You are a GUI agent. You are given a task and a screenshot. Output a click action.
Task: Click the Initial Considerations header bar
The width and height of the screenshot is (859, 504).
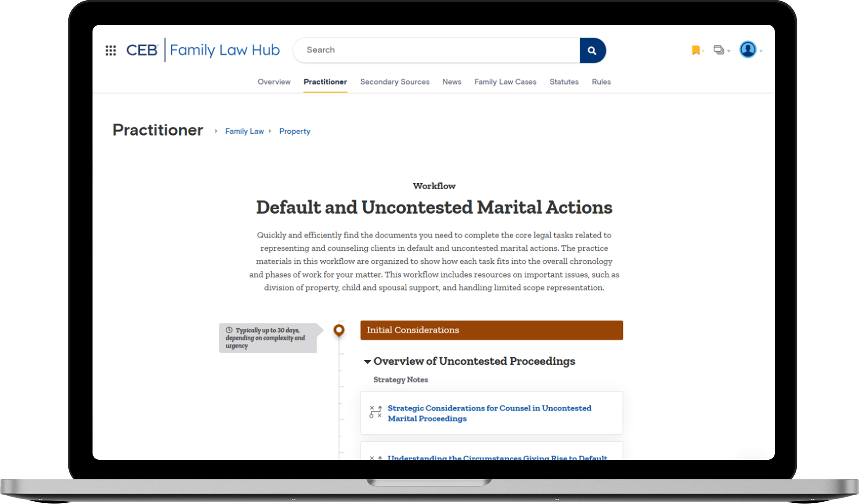(x=491, y=330)
